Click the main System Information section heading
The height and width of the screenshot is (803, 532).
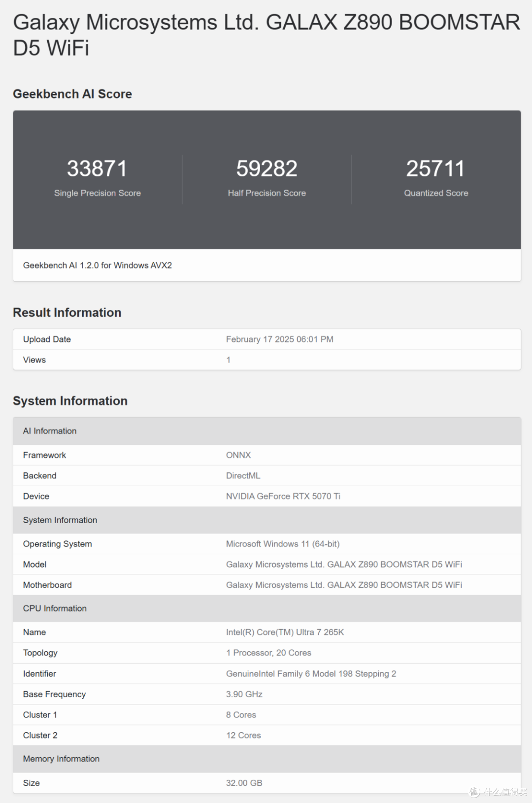tap(70, 401)
